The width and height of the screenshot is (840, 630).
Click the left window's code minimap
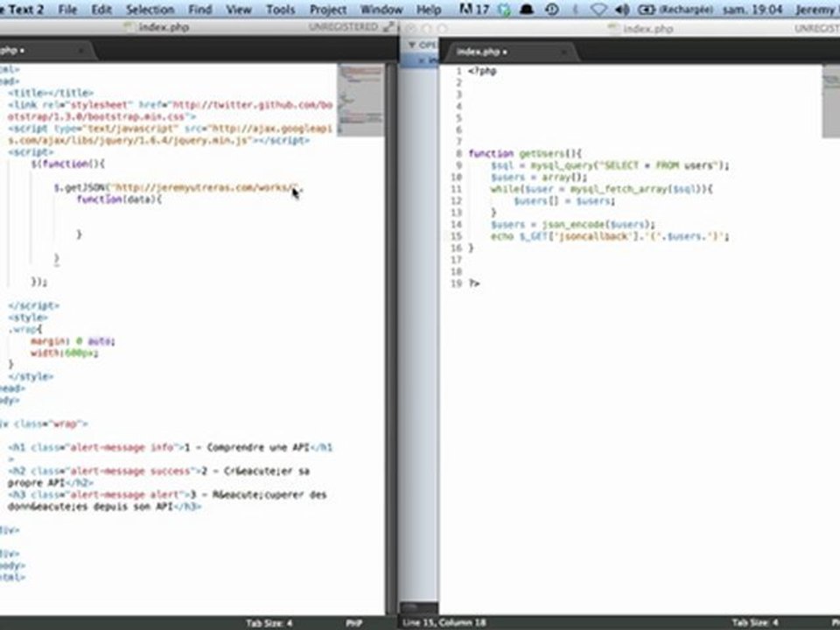(x=360, y=100)
